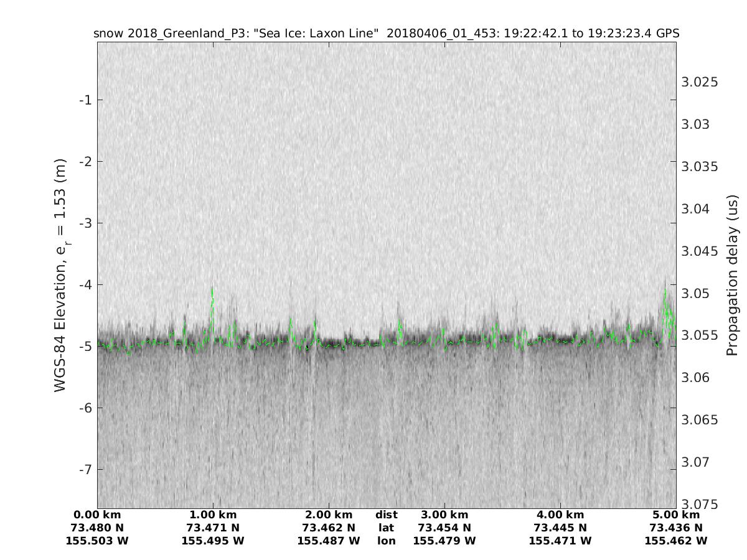
Task: Click the 3.055 propagation delay tick label
Action: pos(700,335)
